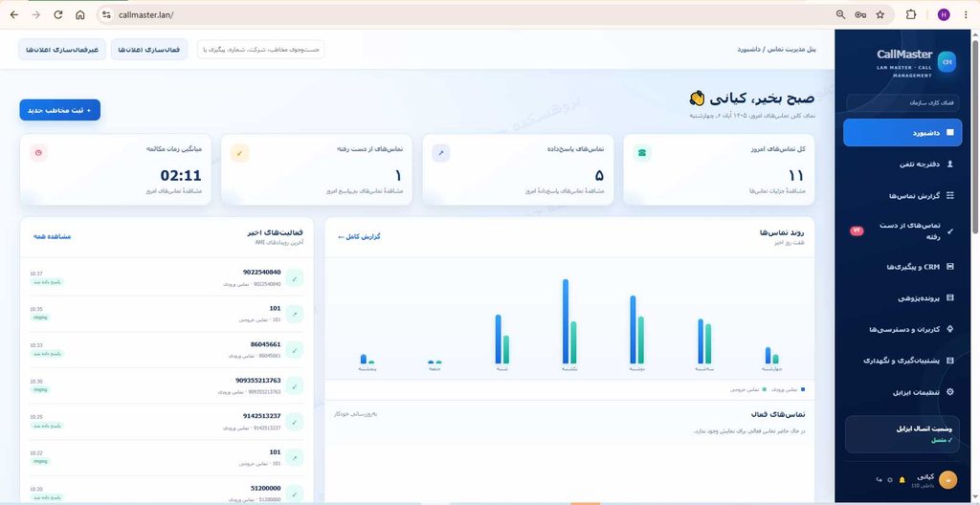
Task: Open the saved passwords key icon
Action: pos(860,14)
